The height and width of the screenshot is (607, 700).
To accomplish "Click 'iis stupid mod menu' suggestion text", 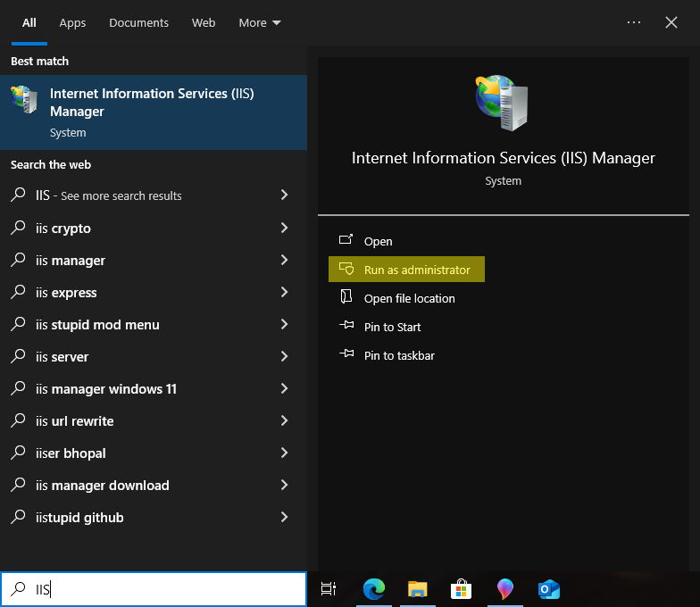I will (x=97, y=325).
